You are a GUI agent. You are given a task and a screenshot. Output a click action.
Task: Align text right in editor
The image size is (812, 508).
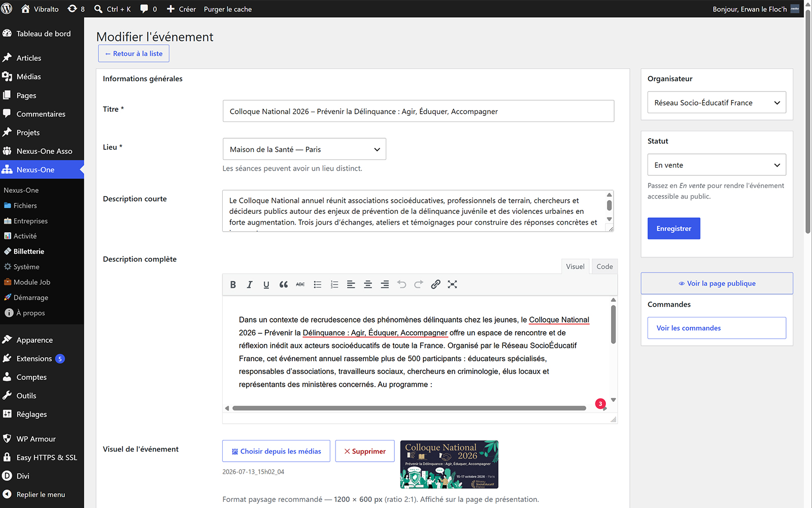tap(385, 284)
